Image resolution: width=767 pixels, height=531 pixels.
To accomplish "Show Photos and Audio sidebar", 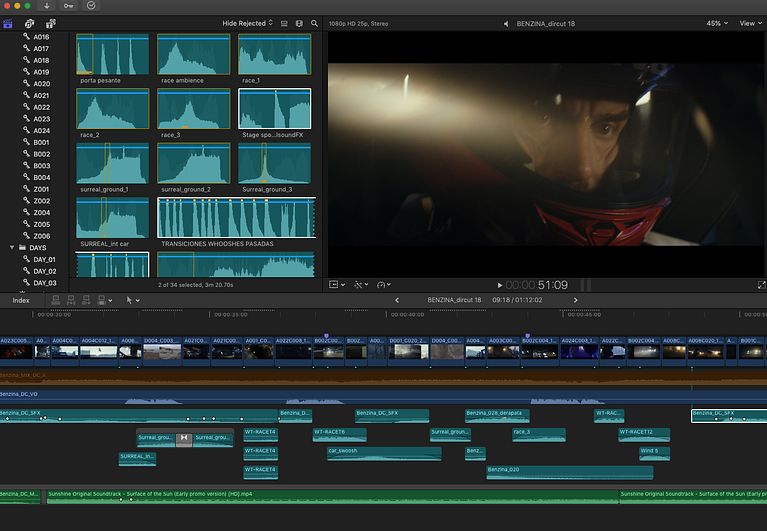I will click(x=29, y=23).
